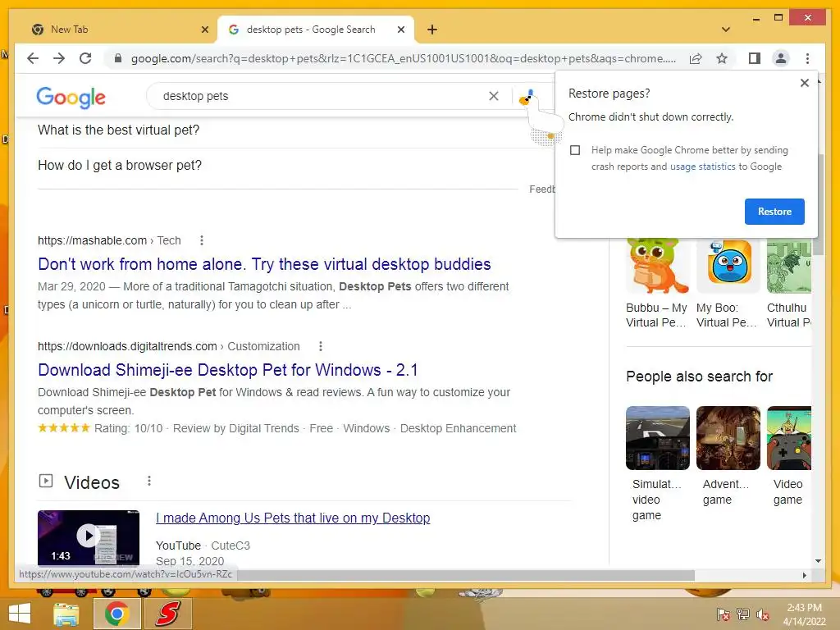
Task: Open Adventure game suggestion
Action: (728, 456)
